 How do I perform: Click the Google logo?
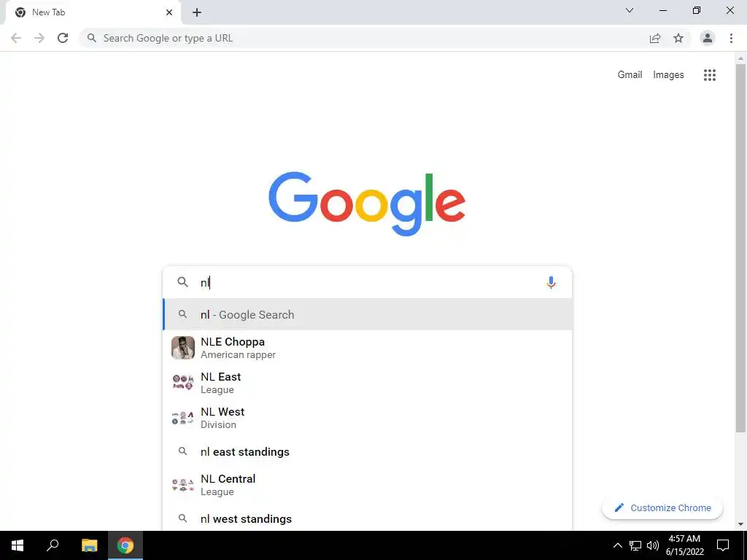(367, 204)
